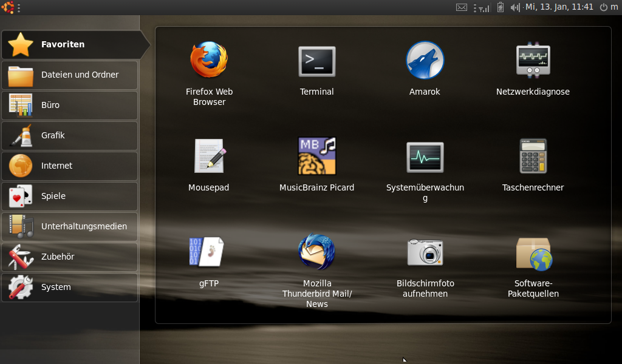622x364 pixels.
Task: Open the Netzwerkdiagnose tool
Action: point(533,69)
